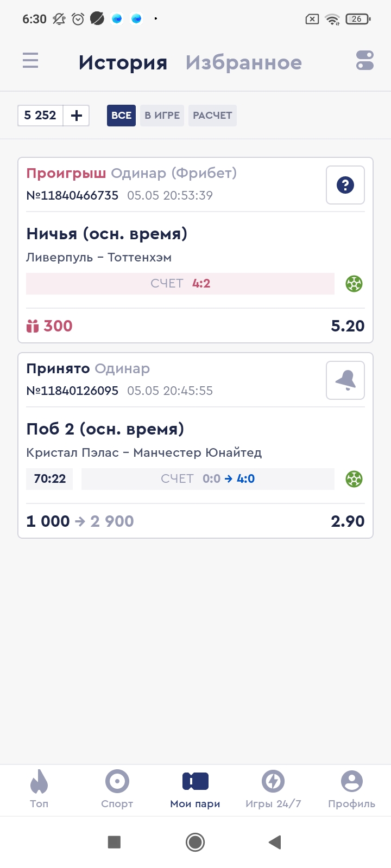Image resolution: width=391 pixels, height=868 pixels.
Task: Switch to the Избранное tab
Action: tap(243, 63)
